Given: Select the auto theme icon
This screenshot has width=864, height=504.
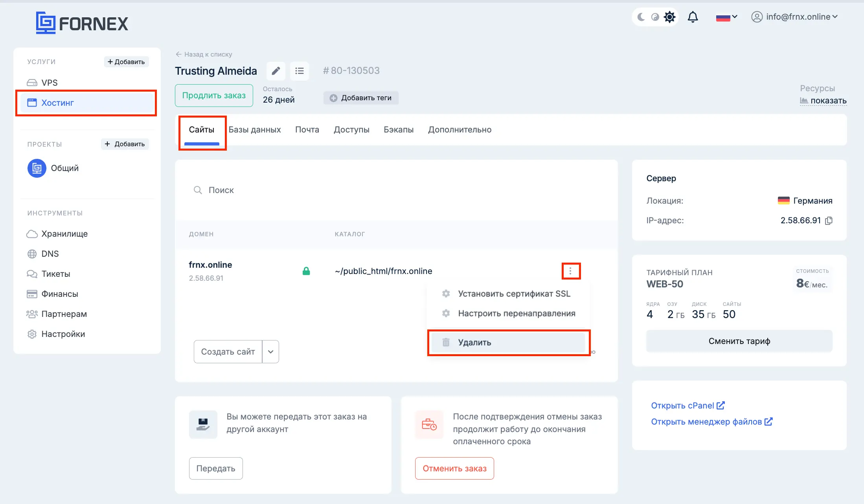Looking at the screenshot, I should point(655,17).
